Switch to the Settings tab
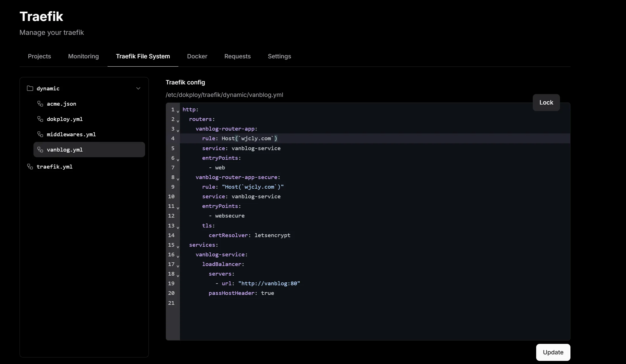Viewport: 626px width, 364px height. click(279, 56)
